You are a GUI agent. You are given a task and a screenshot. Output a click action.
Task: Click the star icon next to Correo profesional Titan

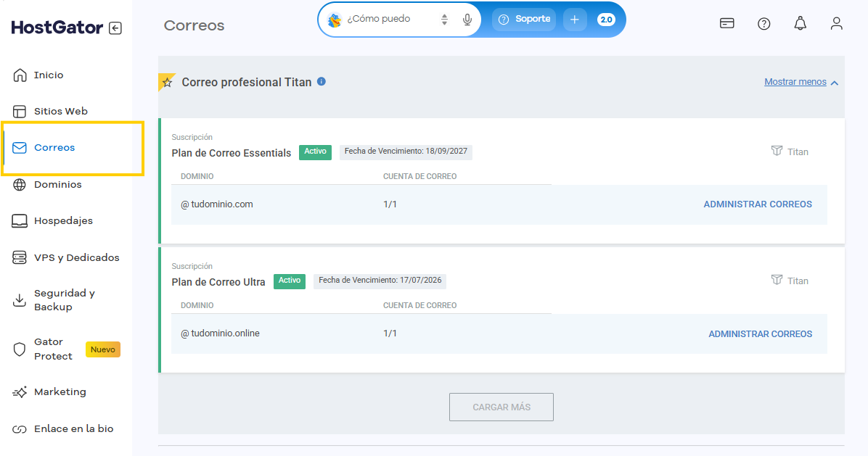[167, 83]
